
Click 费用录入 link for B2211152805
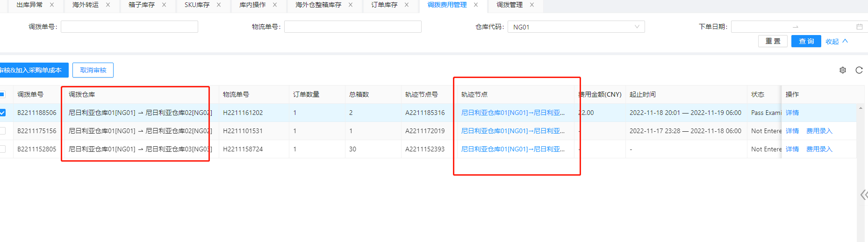coord(819,149)
